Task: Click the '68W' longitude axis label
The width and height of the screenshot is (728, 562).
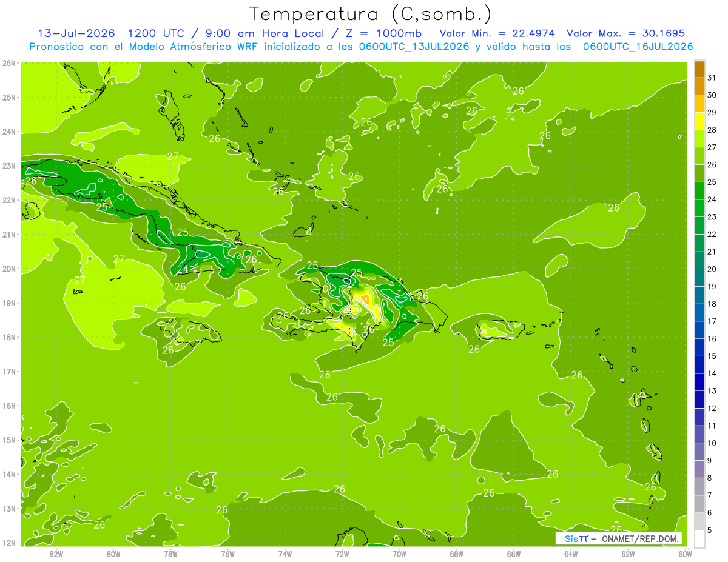Action: click(x=457, y=554)
